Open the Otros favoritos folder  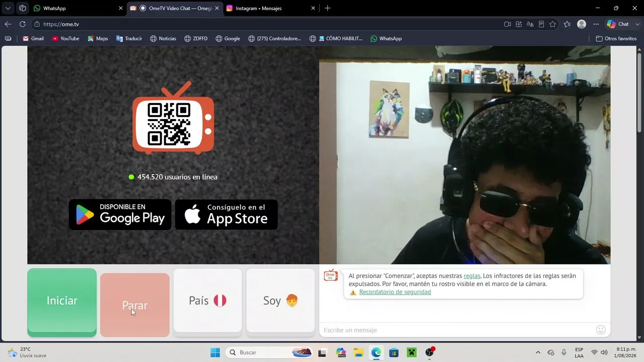tap(616, 38)
